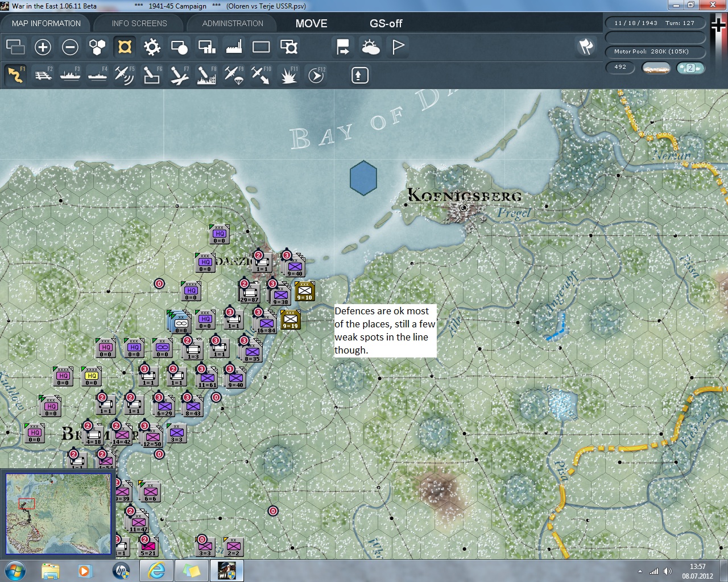Click the Motor Pool 280K readout
728x582 pixels.
pyautogui.click(x=655, y=51)
